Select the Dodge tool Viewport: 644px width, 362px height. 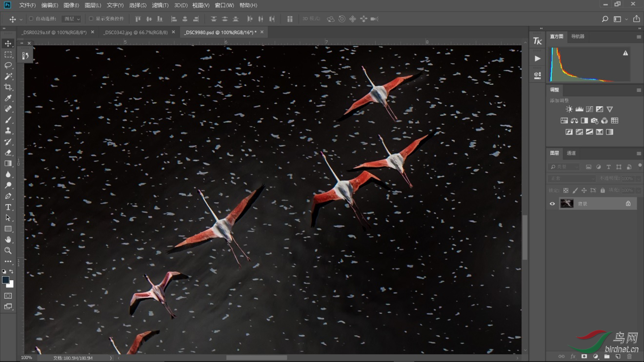(x=8, y=185)
